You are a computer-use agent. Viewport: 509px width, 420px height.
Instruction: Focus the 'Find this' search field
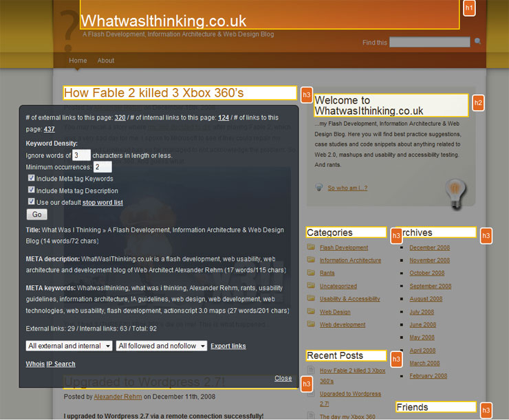coord(430,42)
